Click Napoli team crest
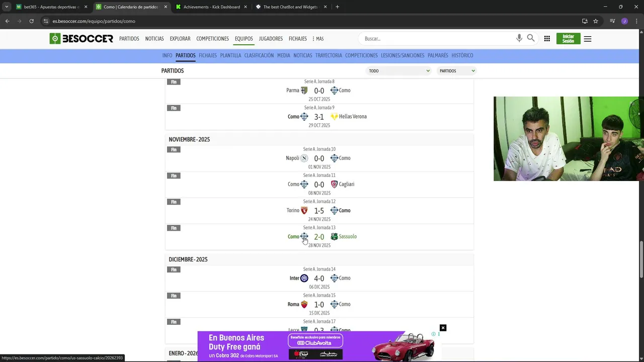This screenshot has height=362, width=644. point(304,158)
